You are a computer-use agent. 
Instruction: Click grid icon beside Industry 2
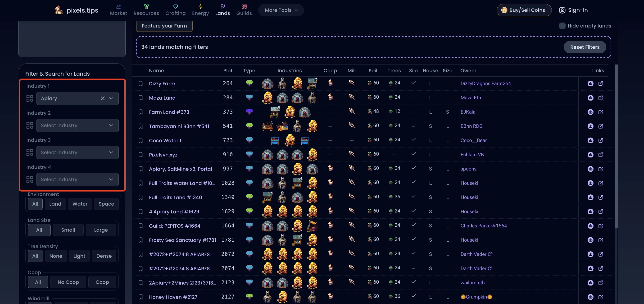click(30, 125)
